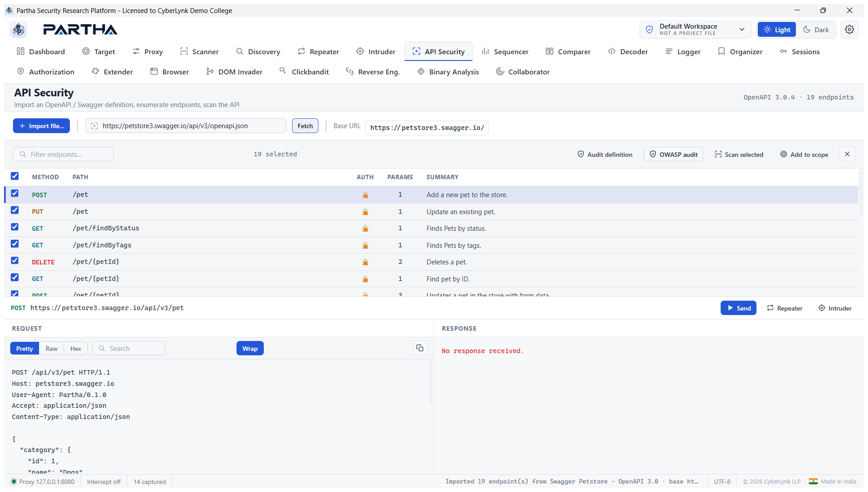The image size is (868, 492).
Task: Uncheck the /pet/findByStatus checkbox
Action: click(x=15, y=227)
